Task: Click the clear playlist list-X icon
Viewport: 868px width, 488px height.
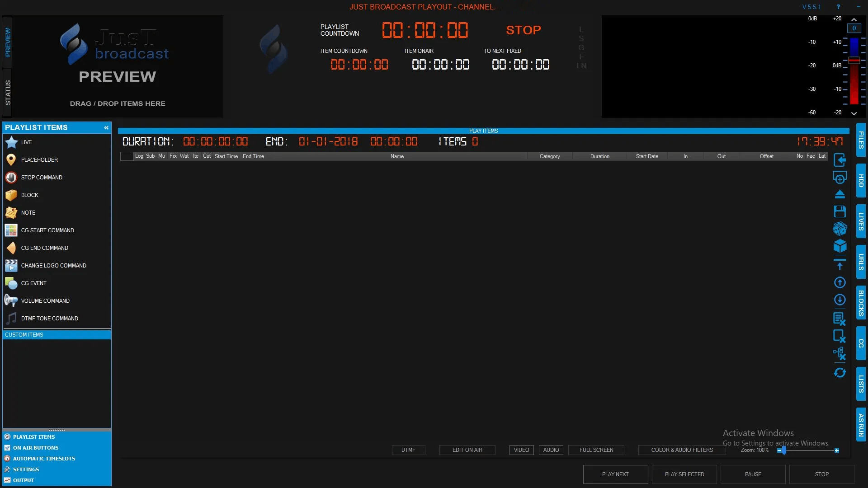Action: 840,319
